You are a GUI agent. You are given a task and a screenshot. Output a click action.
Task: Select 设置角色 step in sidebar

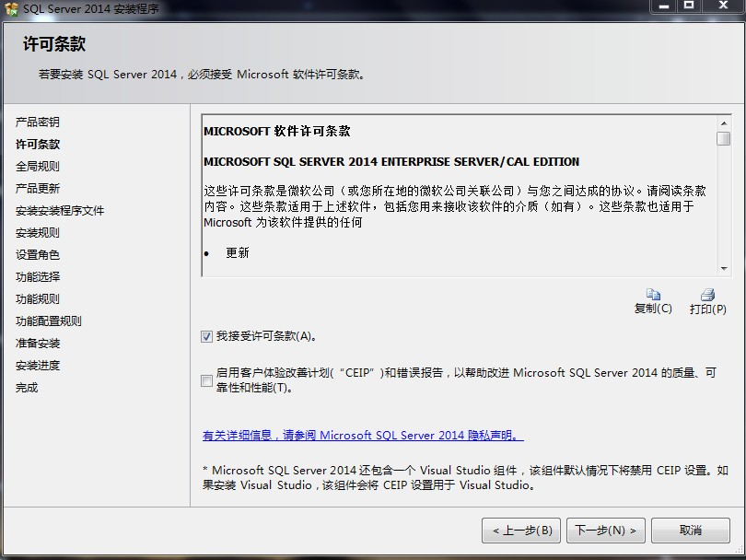pos(38,255)
